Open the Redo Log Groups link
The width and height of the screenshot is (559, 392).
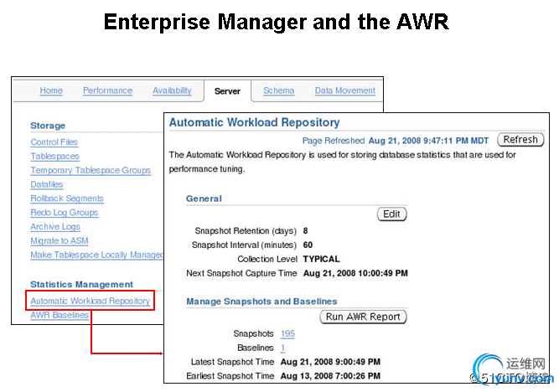(65, 213)
